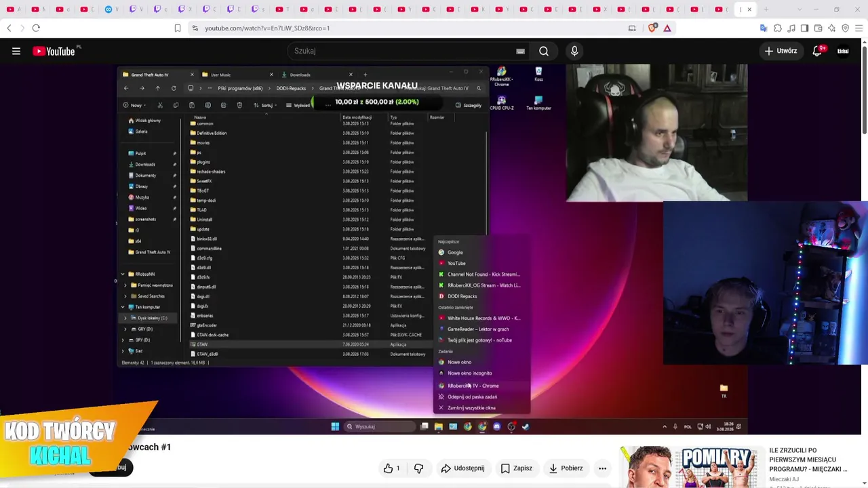Click the Udostępnij share button
868x488 pixels.
coord(462,468)
